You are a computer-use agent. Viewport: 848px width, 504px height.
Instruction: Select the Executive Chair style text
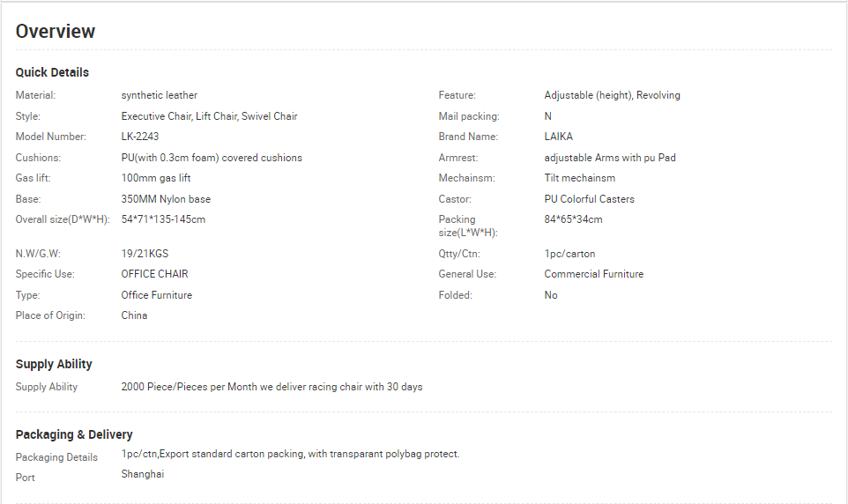(156, 116)
